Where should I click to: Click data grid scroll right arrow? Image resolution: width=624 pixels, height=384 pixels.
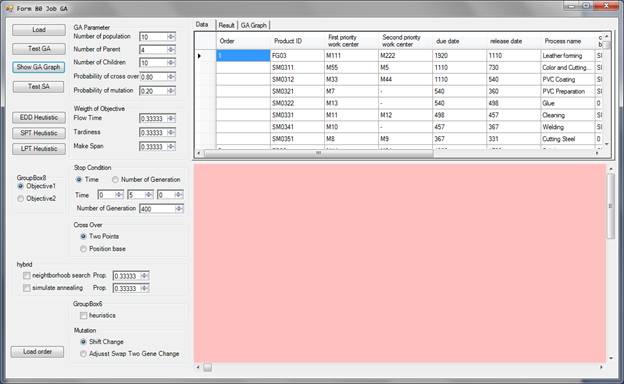coord(597,153)
